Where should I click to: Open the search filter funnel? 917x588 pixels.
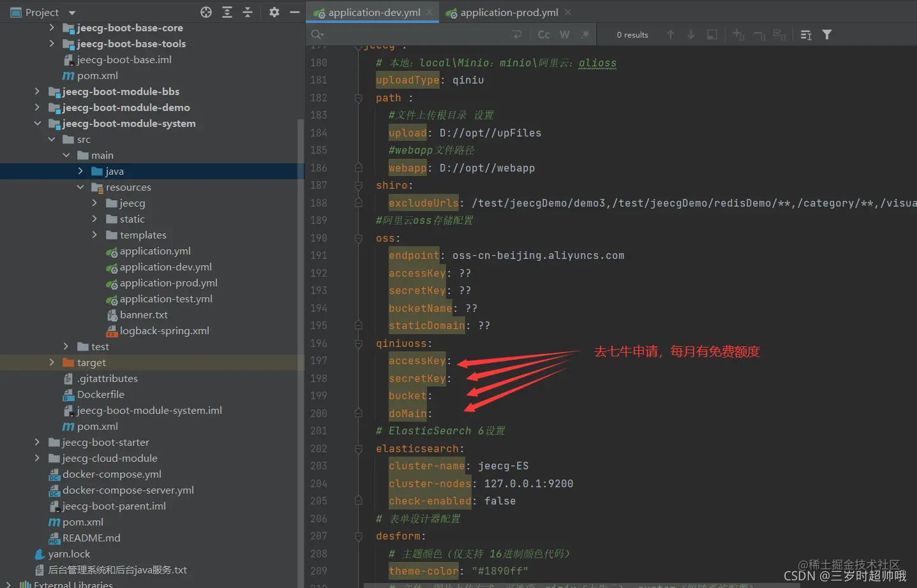pos(827,34)
